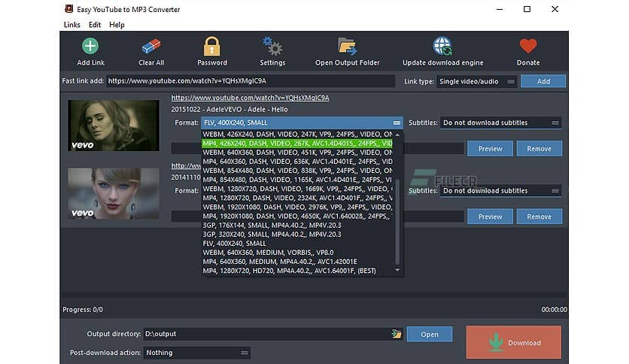Collapse the Format FLV, 400X240 dropdown
Screen dimensions: 629x364
coord(302,123)
